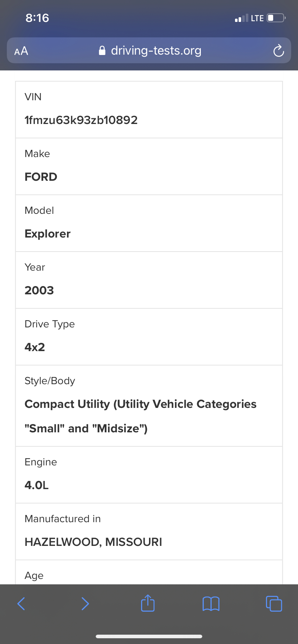Open the share sheet icon
This screenshot has height=644, width=298.
pos(148,603)
